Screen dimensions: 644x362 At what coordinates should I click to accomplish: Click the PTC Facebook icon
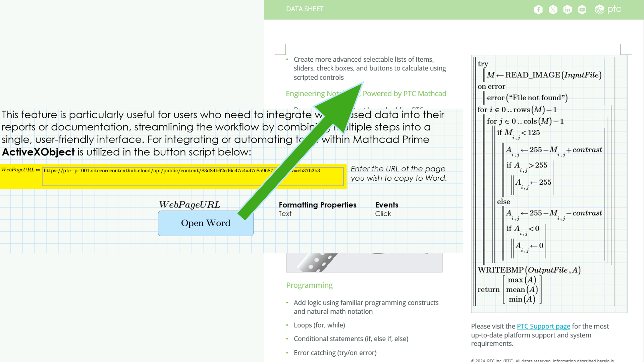pos(538,9)
